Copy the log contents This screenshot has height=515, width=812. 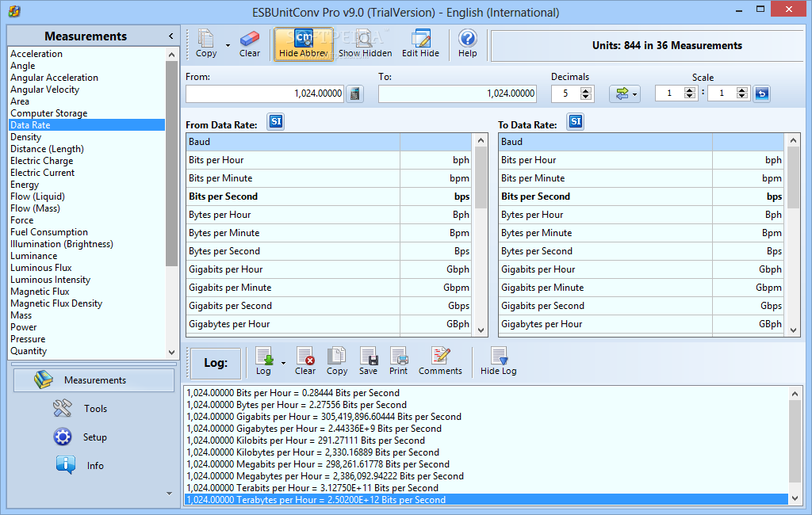point(336,361)
